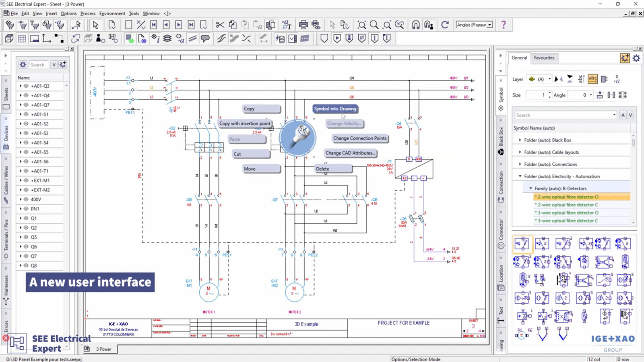Image resolution: width=644 pixels, height=362 pixels.
Task: Toggle the magnet with person snap mode
Action: click(429, 25)
